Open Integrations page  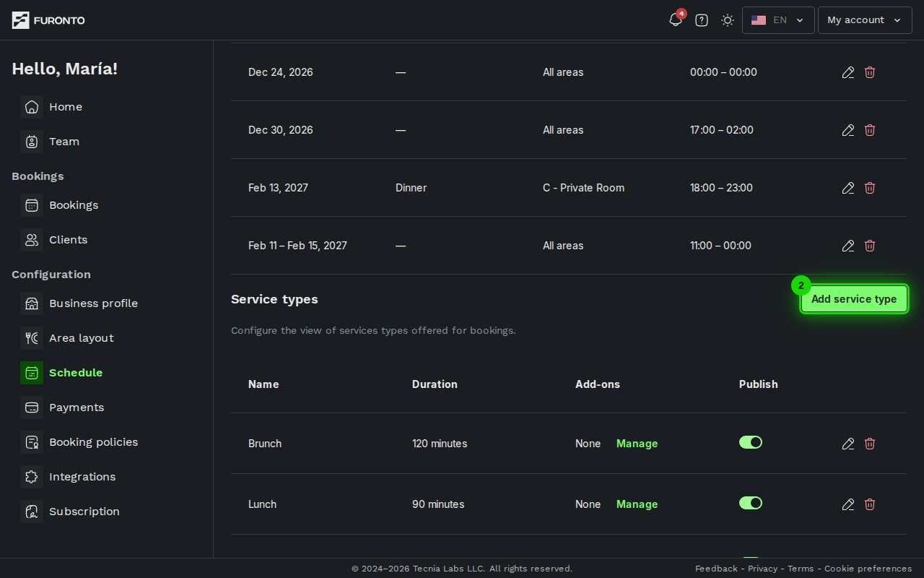(x=82, y=477)
